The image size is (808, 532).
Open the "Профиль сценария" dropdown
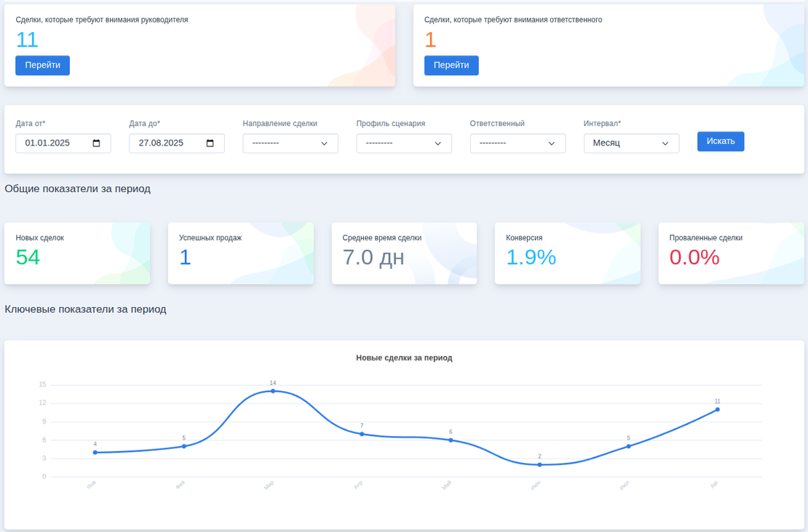pos(403,143)
